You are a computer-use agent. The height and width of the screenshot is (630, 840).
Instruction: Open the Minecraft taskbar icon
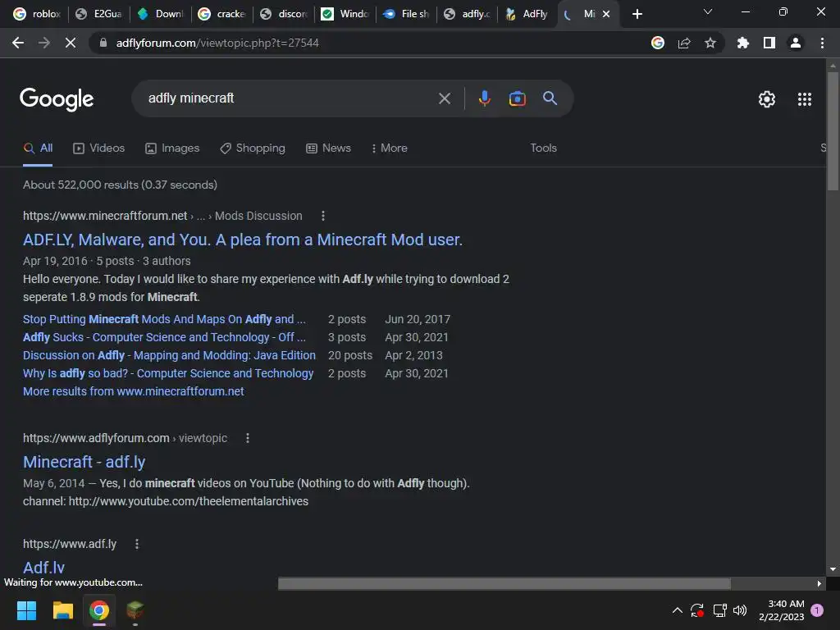point(135,610)
